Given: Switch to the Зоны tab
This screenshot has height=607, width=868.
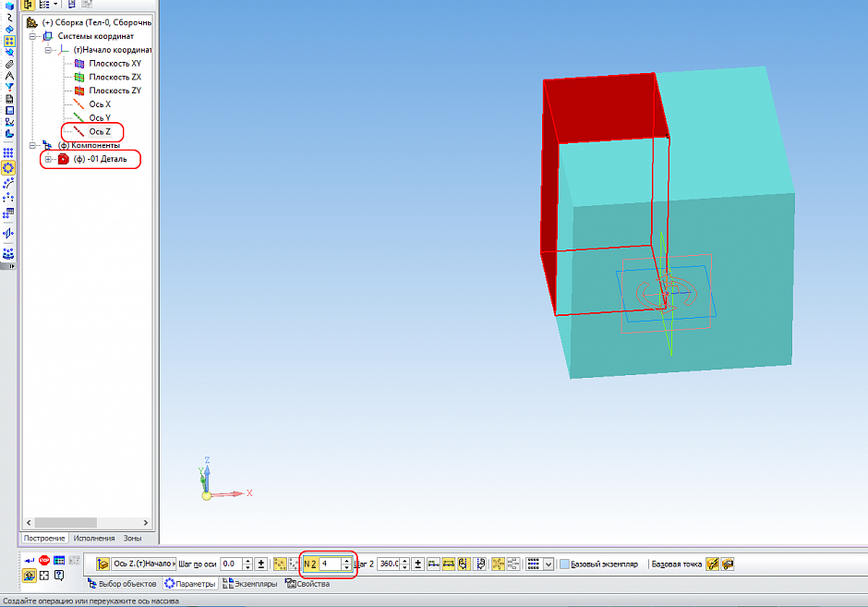Looking at the screenshot, I should [x=132, y=538].
